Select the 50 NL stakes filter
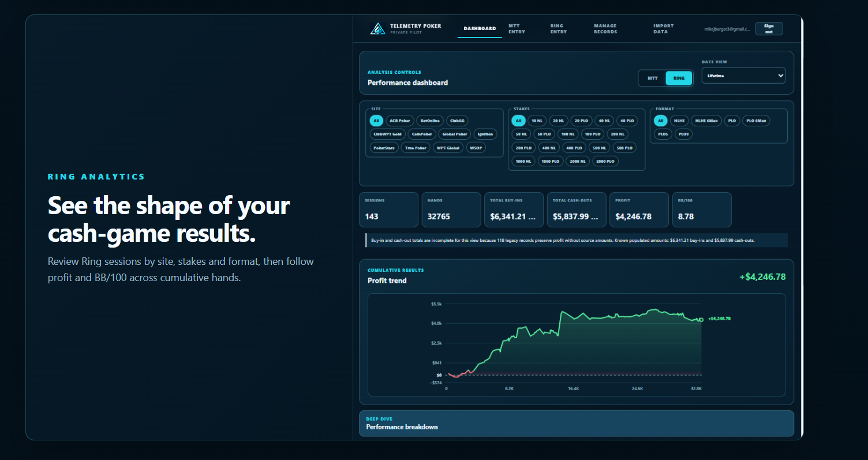This screenshot has width=868, height=460. (x=521, y=134)
